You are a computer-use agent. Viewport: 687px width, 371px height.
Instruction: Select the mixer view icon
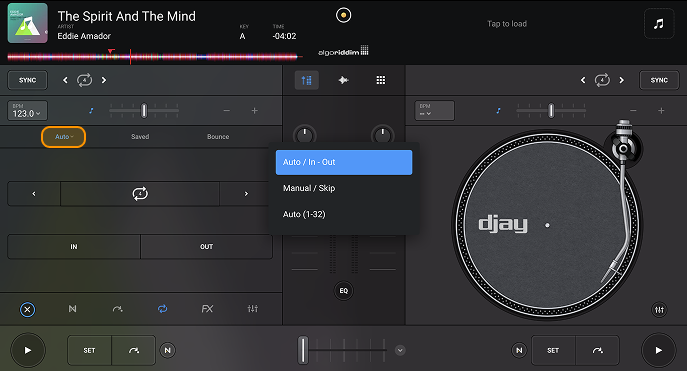[307, 80]
